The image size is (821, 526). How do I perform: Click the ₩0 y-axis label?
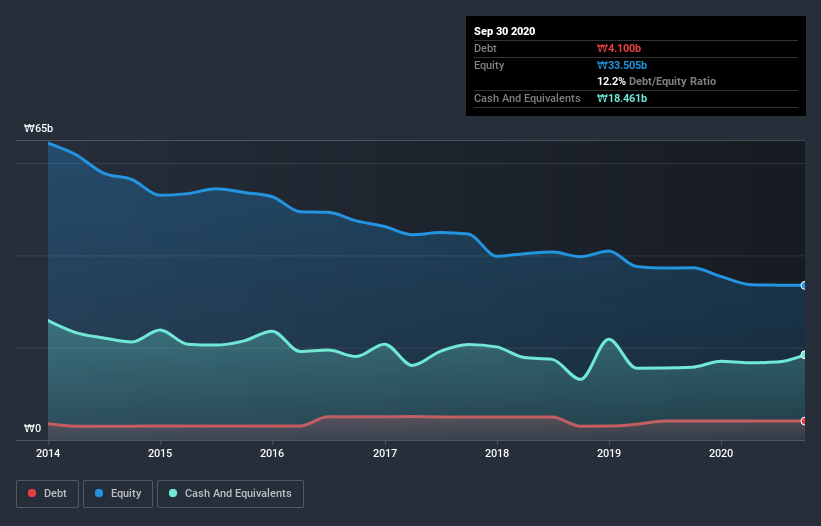click(34, 429)
